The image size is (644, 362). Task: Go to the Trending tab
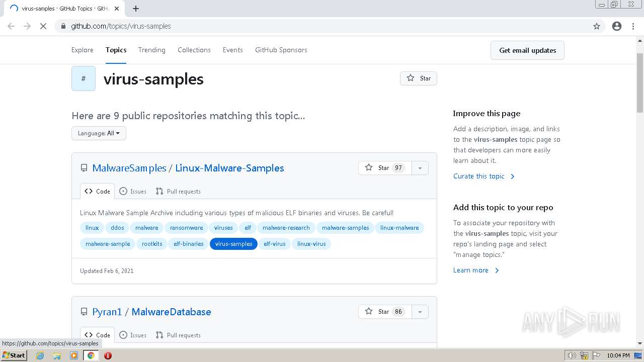(x=152, y=50)
